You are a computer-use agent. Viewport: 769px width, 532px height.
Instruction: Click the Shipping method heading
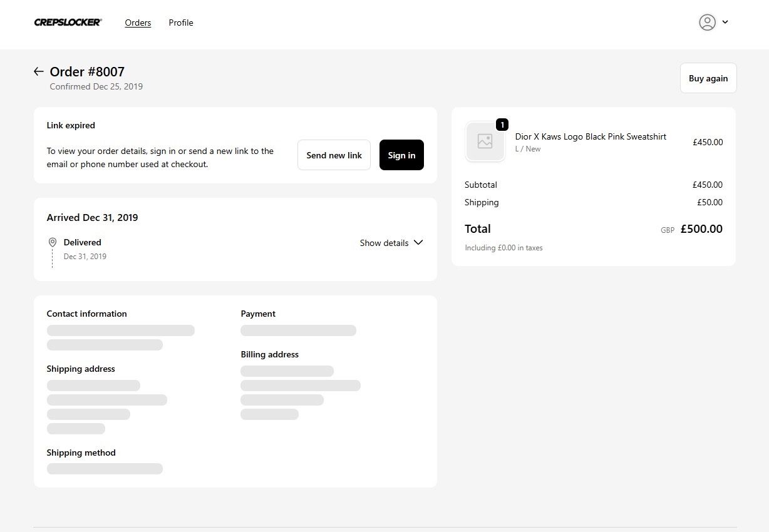pos(81,453)
